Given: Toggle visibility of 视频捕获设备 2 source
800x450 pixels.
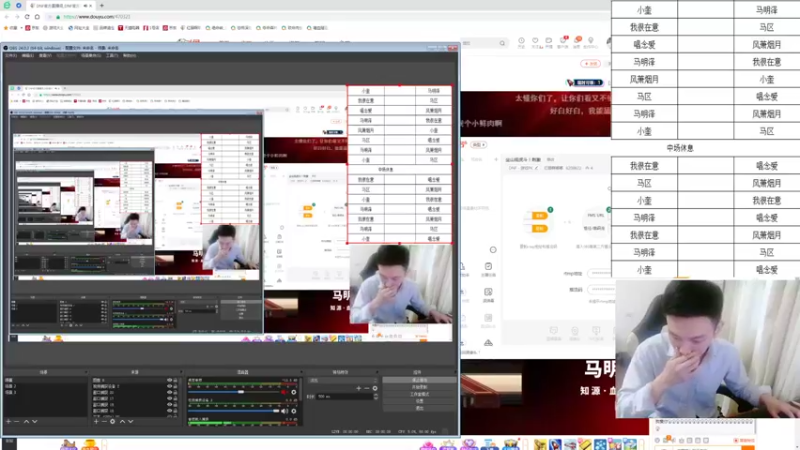Looking at the screenshot, I should [169, 386].
